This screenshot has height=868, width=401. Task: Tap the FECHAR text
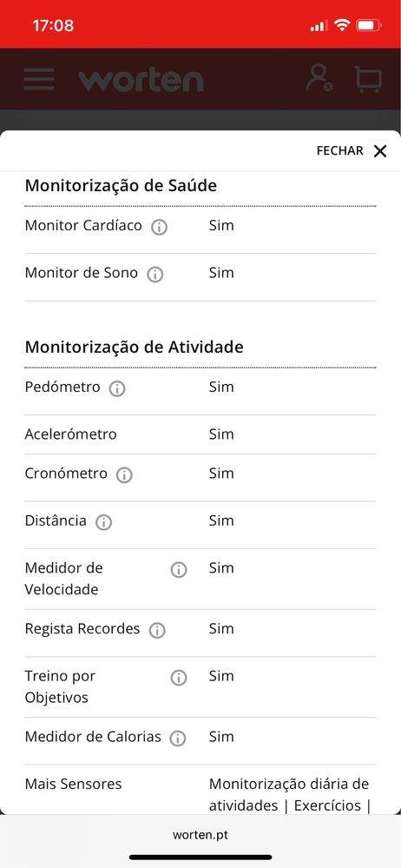tap(339, 150)
